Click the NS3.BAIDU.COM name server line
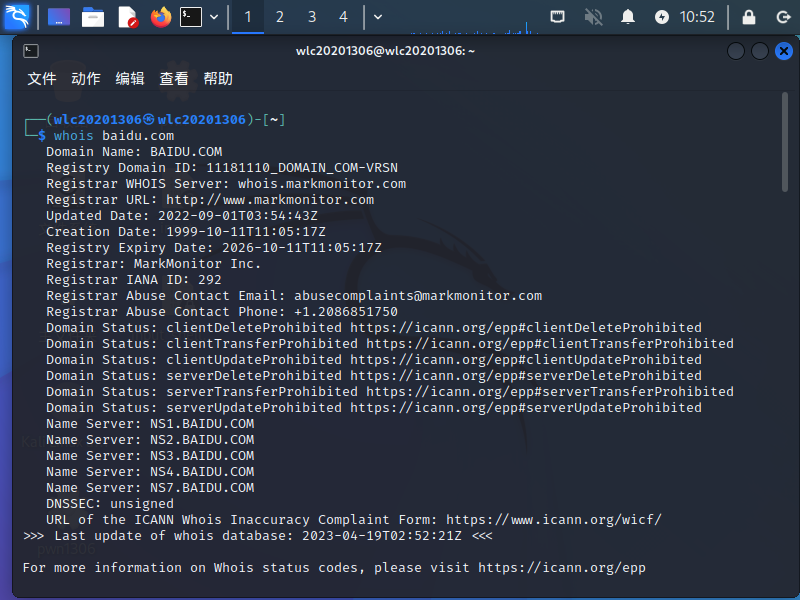Screen dimensions: 800x600 click(150, 456)
